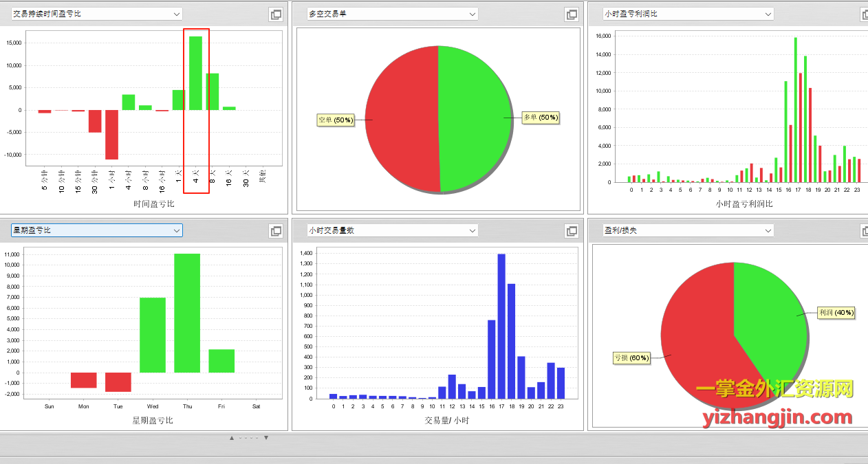Click the down arrow on the bottom splitter
This screenshot has width=868, height=464.
point(266,438)
